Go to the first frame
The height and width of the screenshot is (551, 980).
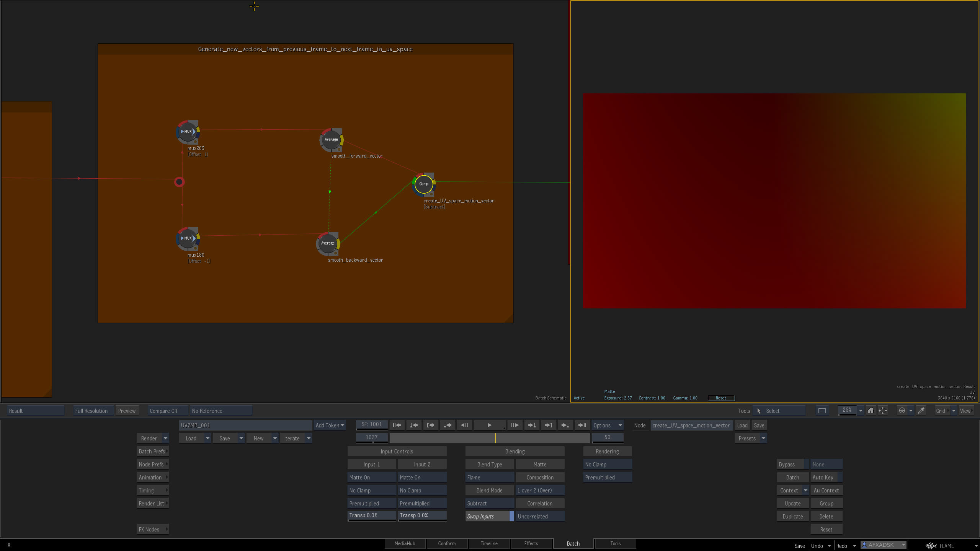tap(397, 425)
